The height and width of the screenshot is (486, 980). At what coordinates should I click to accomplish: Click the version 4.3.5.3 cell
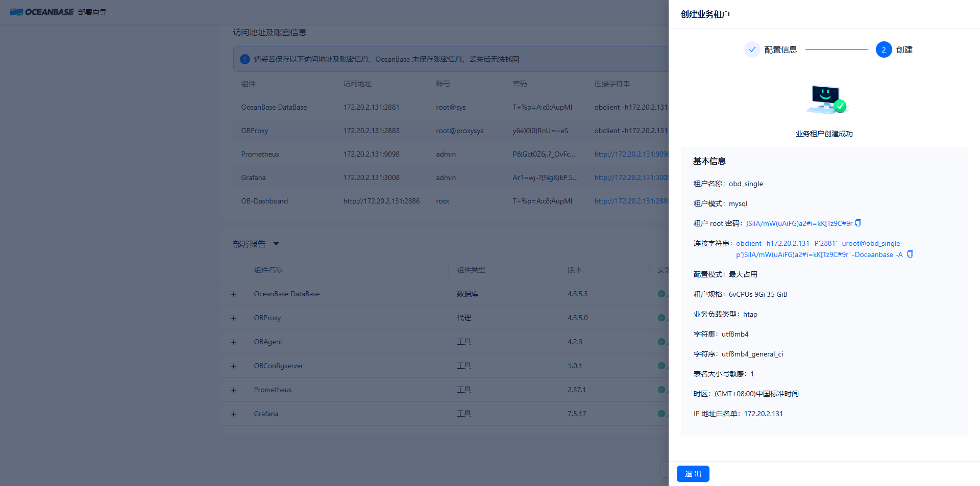[x=577, y=294]
